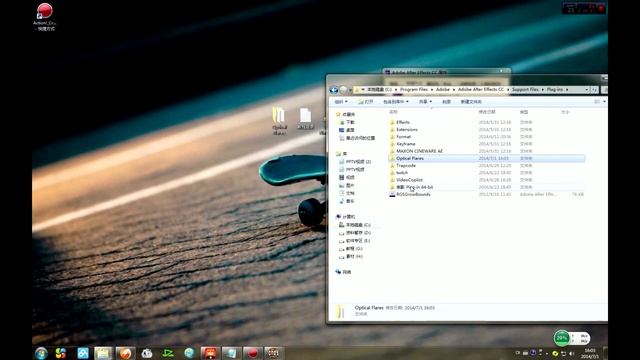Image resolution: width=640 pixels, height=360 pixels.
Task: Select the RGSGrowBounds plugin file
Action: (413, 194)
